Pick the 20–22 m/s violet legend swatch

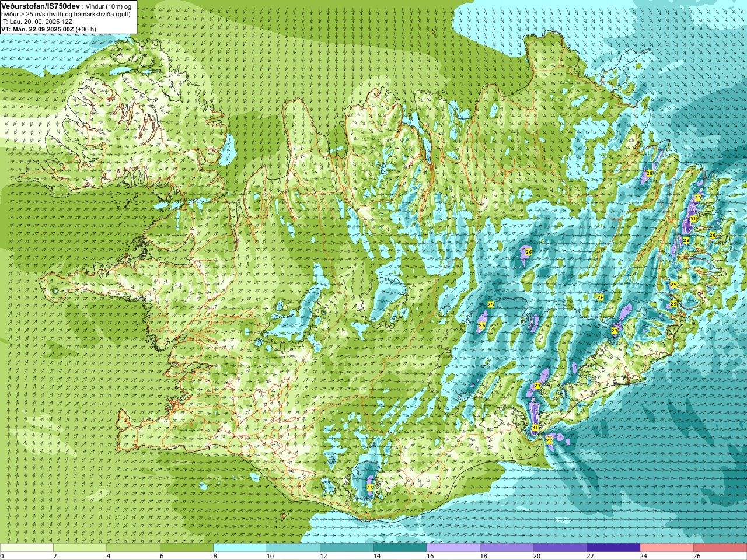point(560,548)
